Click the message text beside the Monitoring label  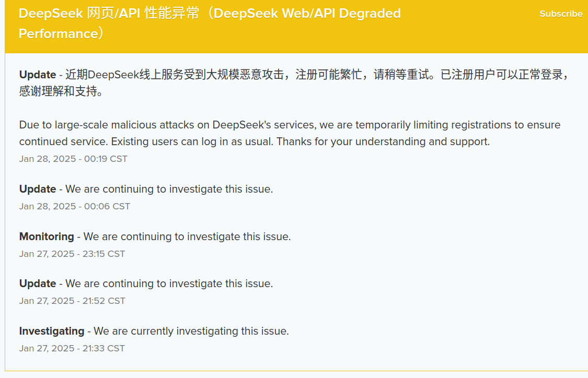point(187,237)
